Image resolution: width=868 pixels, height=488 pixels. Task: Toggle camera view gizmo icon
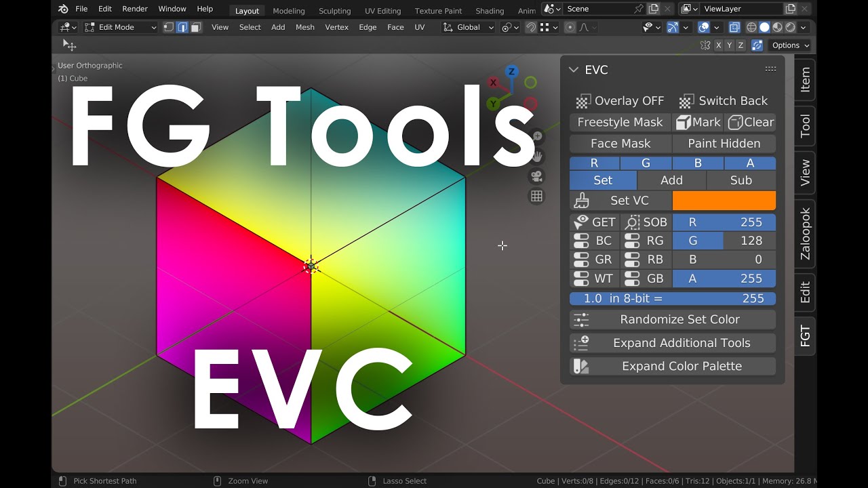[x=537, y=176]
